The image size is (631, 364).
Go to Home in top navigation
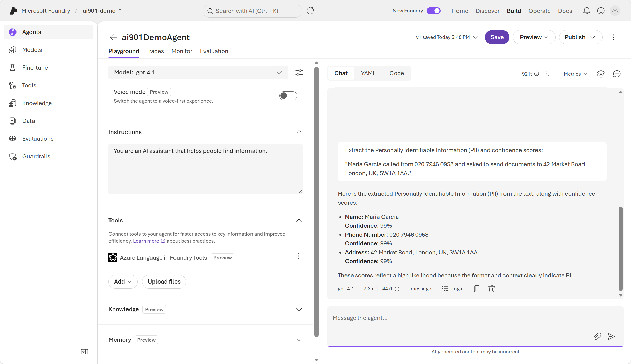[460, 11]
